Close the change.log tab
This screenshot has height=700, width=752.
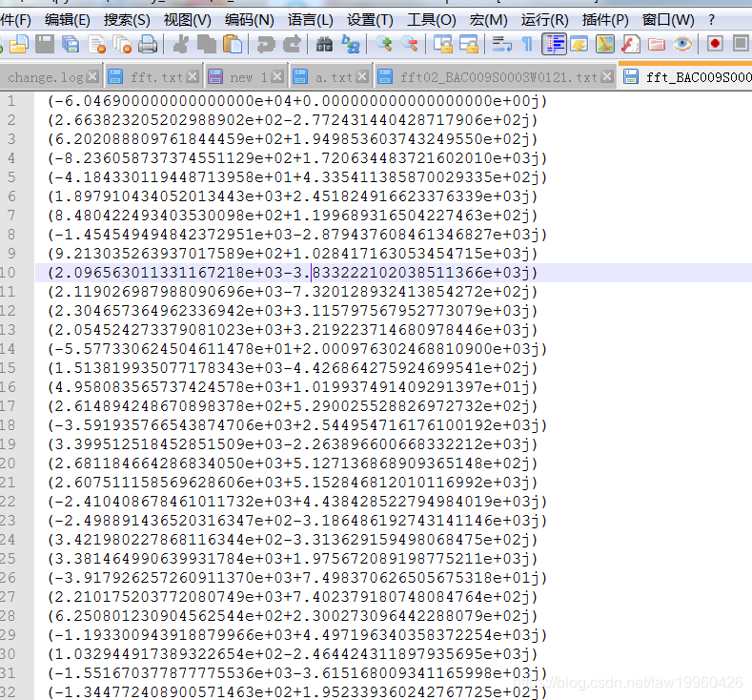click(93, 76)
